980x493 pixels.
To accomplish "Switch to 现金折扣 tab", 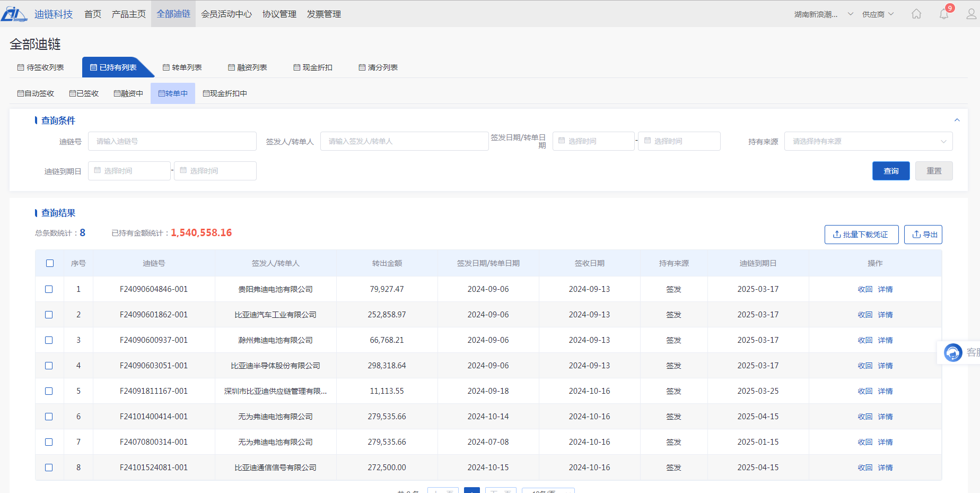I will click(x=313, y=67).
